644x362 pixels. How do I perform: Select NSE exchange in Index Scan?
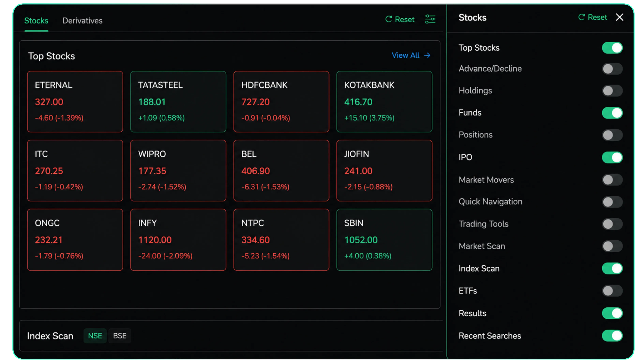coord(95,336)
